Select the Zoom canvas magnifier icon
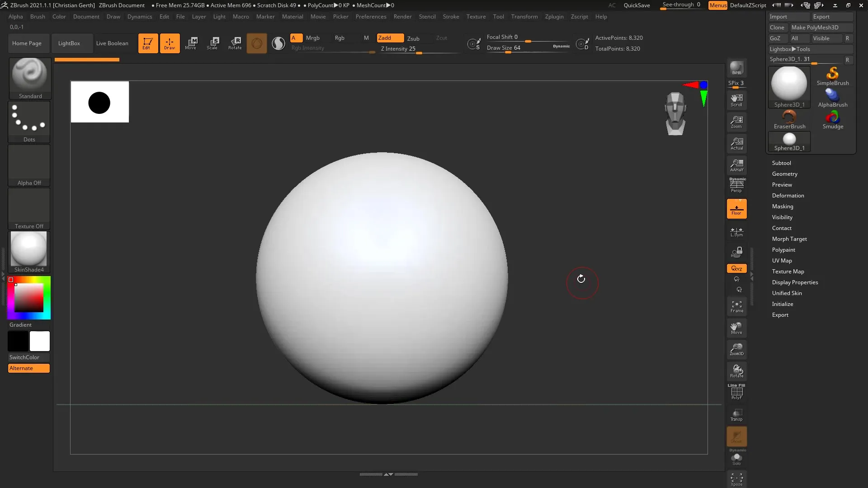The height and width of the screenshot is (488, 868). tap(736, 122)
